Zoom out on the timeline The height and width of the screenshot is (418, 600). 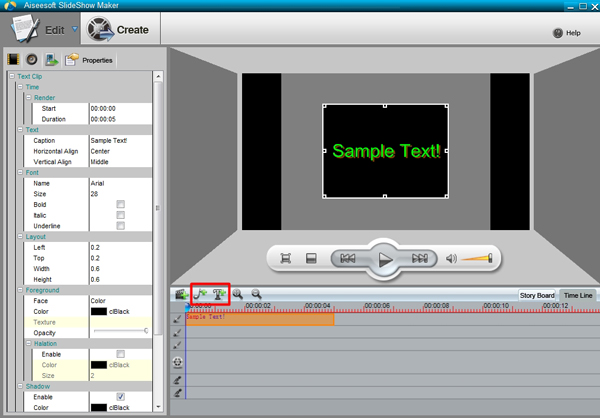256,294
